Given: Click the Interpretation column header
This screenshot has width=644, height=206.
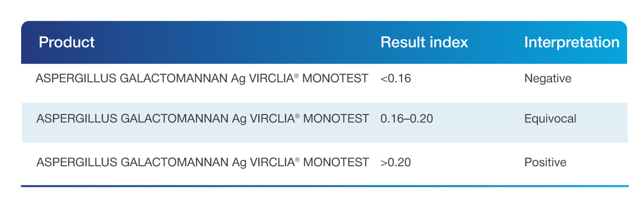Looking at the screenshot, I should tap(572, 42).
